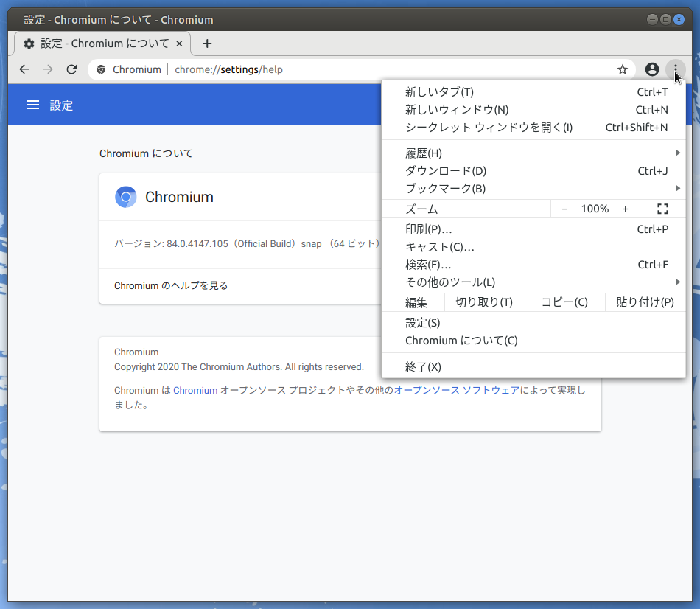Click the new tab plus button

pos(207,43)
